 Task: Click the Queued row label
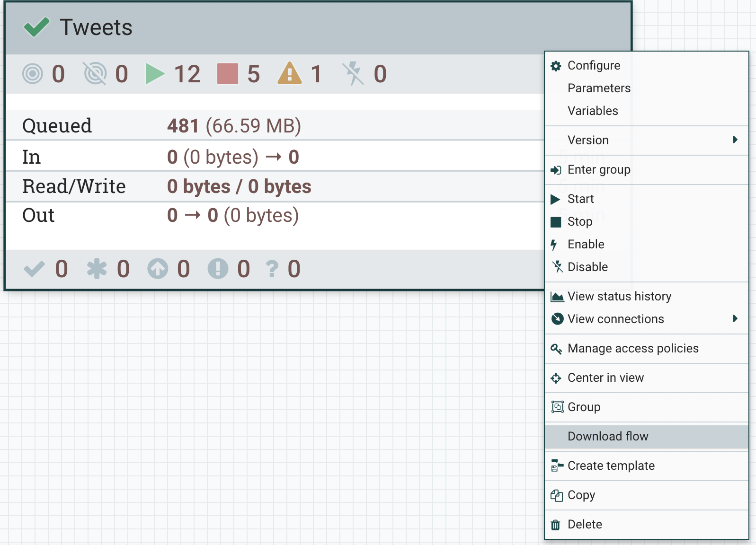tap(57, 126)
